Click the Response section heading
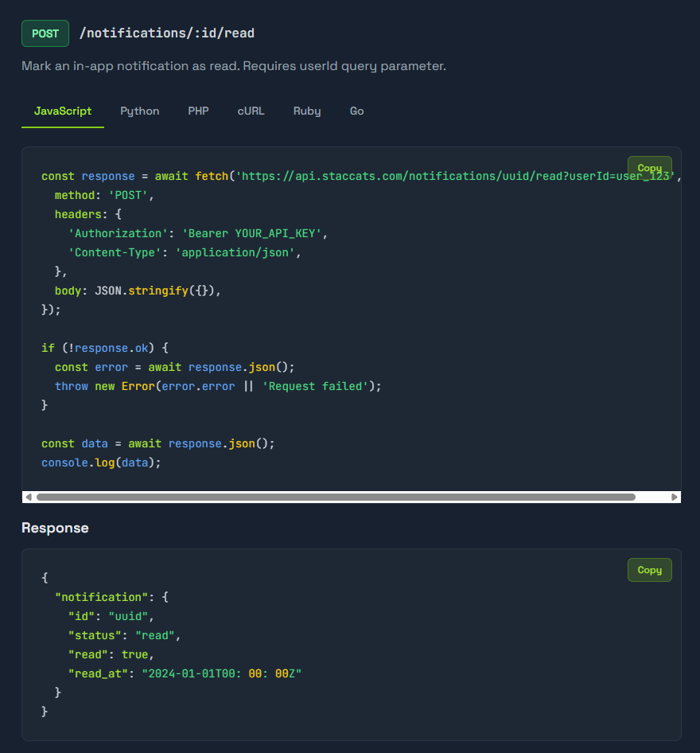Screen dimensions: 700x753 click(55, 528)
